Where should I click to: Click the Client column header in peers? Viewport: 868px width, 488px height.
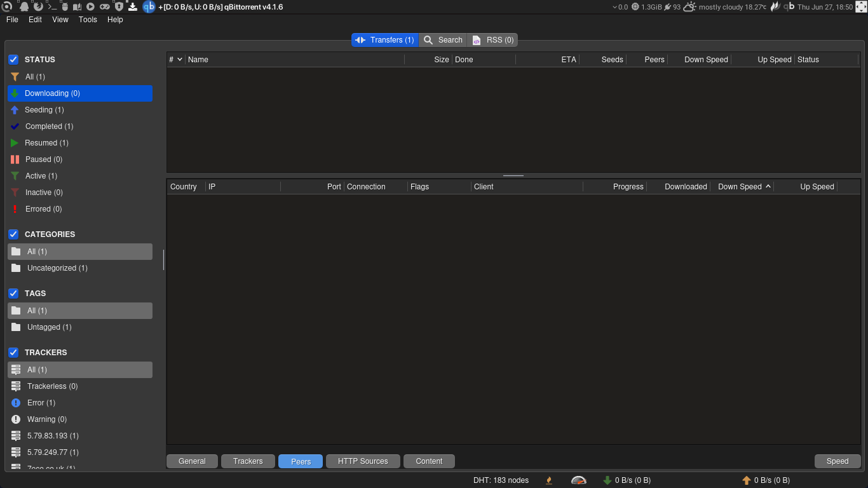tap(527, 187)
